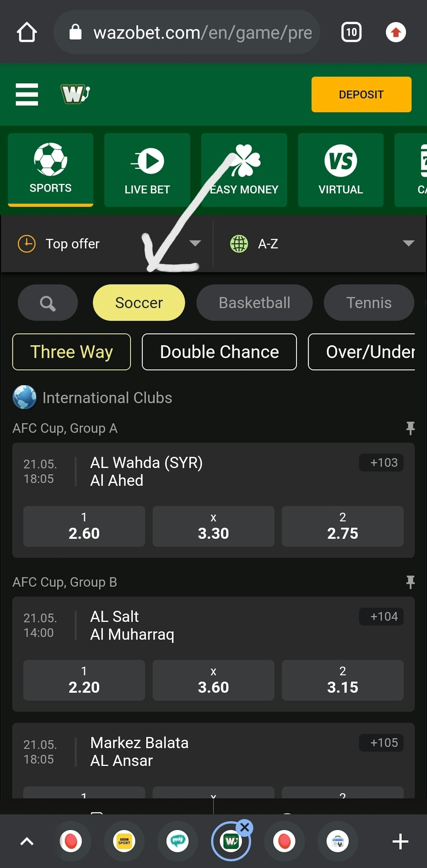Expand the bottom tab bar chevron
The height and width of the screenshot is (868, 427).
click(x=27, y=841)
